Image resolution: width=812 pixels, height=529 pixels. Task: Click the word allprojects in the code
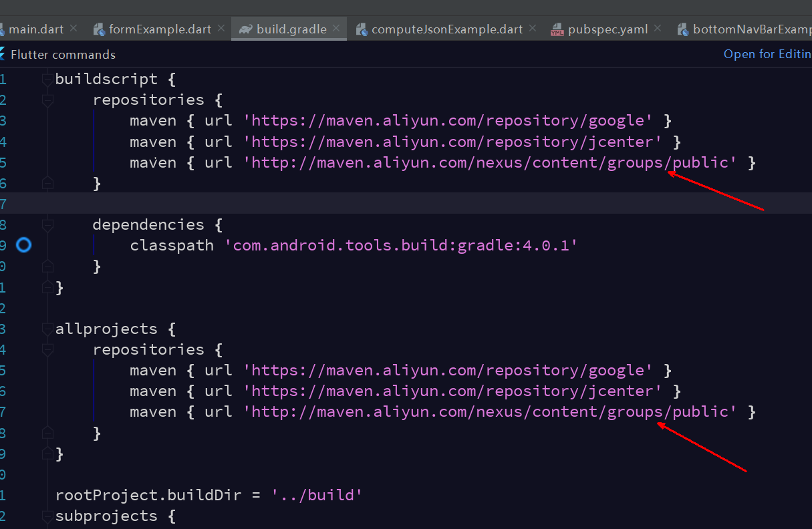pyautogui.click(x=106, y=329)
